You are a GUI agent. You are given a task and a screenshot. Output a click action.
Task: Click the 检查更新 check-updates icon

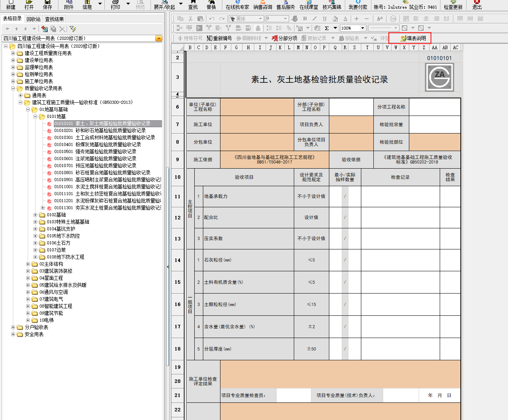pyautogui.click(x=453, y=4)
